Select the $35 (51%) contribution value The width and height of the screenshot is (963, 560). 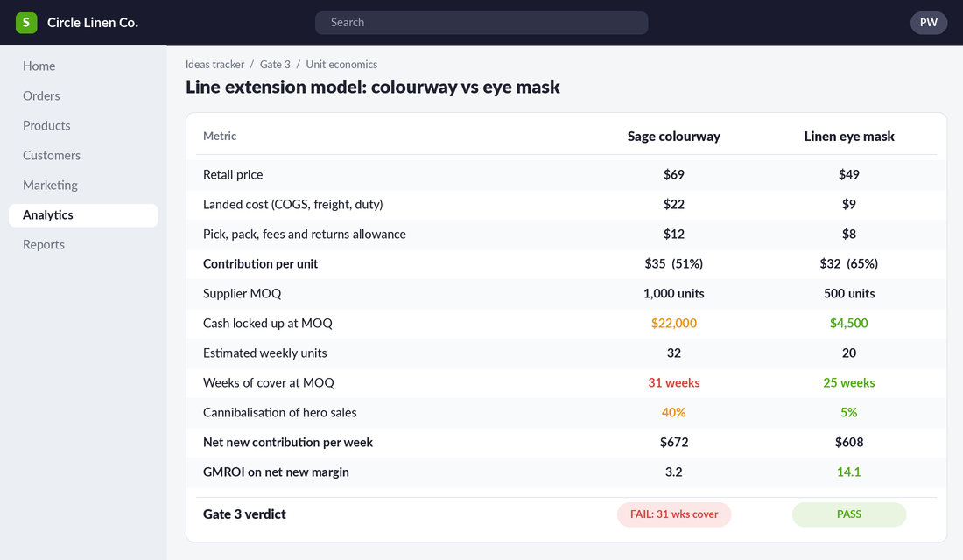pos(674,264)
